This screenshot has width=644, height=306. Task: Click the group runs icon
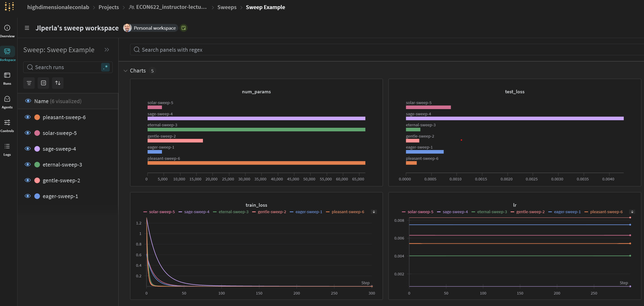(44, 83)
